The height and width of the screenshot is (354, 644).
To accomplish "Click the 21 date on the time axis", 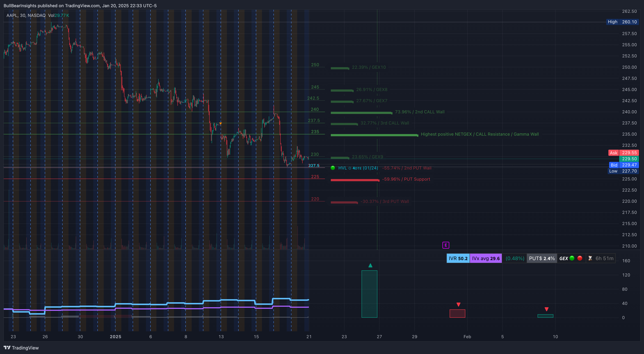I will [309, 337].
